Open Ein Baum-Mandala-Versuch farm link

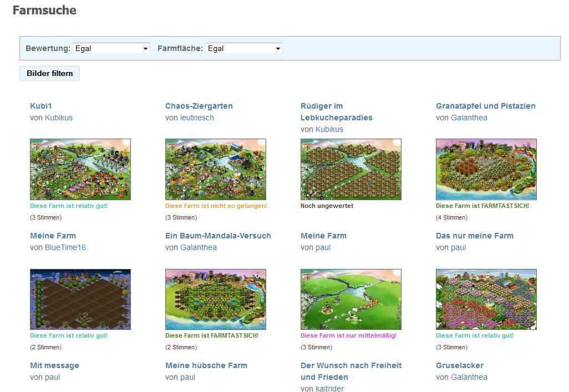[218, 236]
